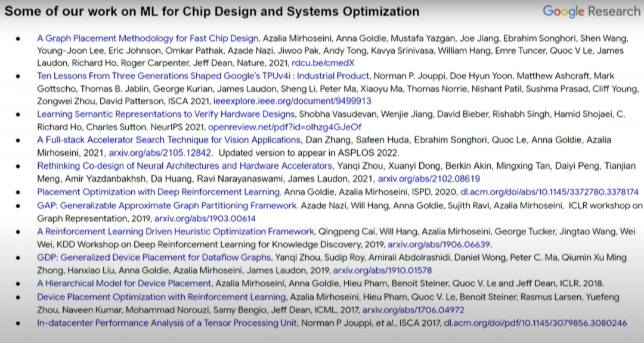The width and height of the screenshot is (644, 343).
Task: Open dl.acm.org/doi/pdf/10.1145/3079856.3080246 link
Action: pyautogui.click(x=535, y=323)
